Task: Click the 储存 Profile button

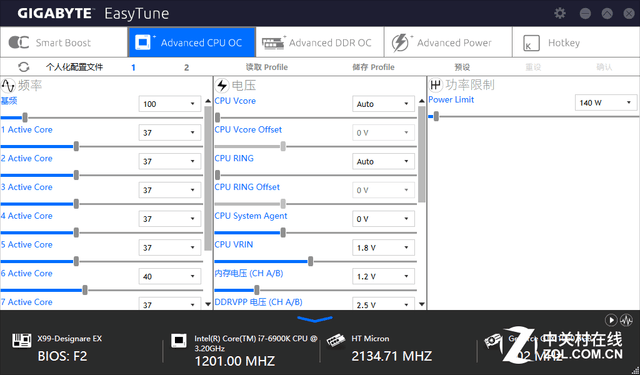Action: (373, 67)
